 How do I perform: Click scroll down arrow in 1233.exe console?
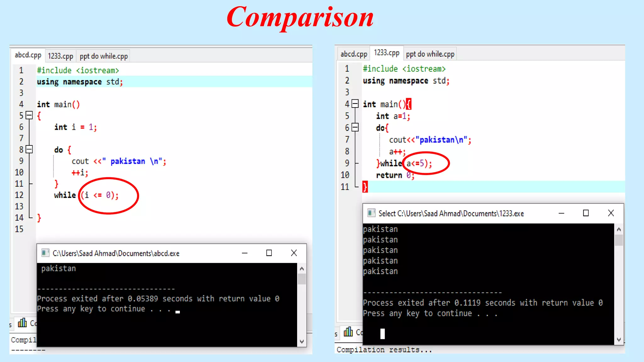[x=619, y=339]
